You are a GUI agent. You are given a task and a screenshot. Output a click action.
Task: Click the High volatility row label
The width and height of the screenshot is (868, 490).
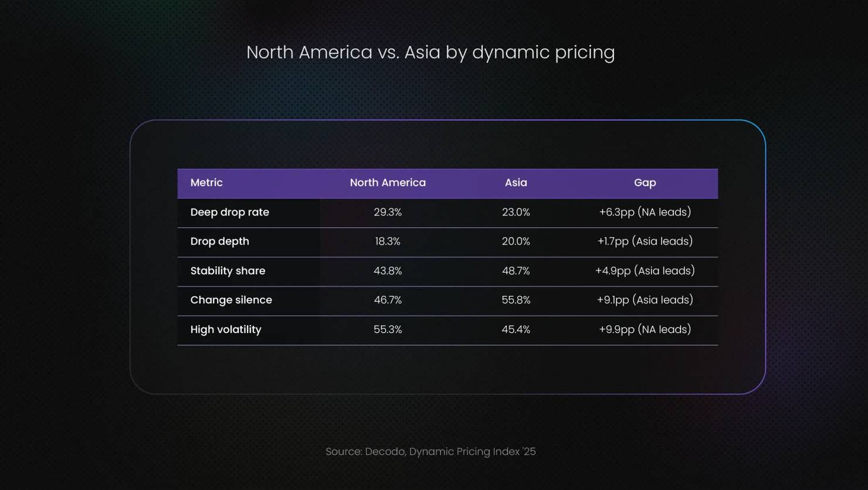[226, 329]
